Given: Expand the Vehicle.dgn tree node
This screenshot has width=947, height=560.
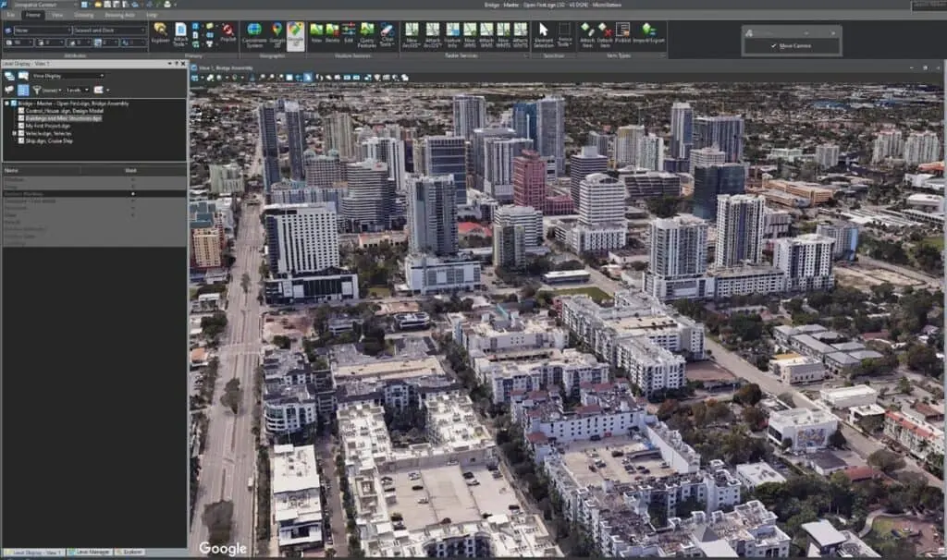Looking at the screenshot, I should [x=14, y=133].
